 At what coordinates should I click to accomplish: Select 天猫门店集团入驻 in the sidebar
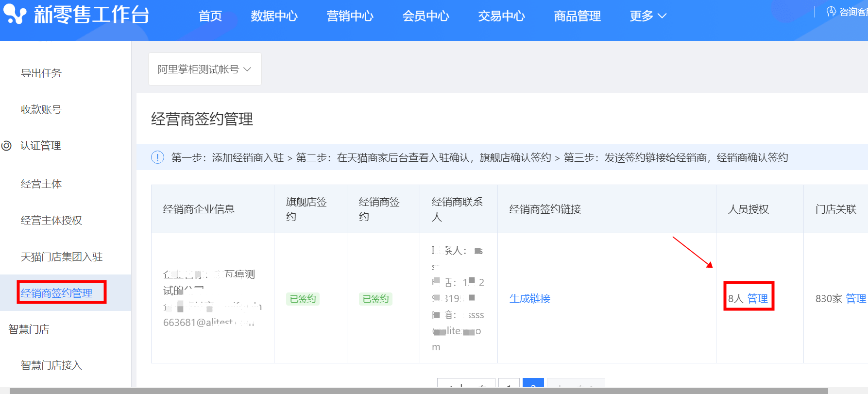click(x=62, y=257)
